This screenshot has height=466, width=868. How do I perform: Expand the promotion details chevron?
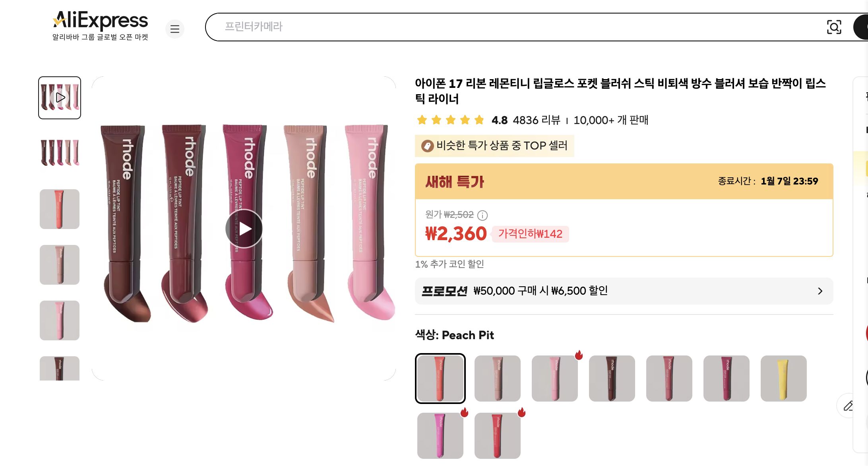coord(820,291)
